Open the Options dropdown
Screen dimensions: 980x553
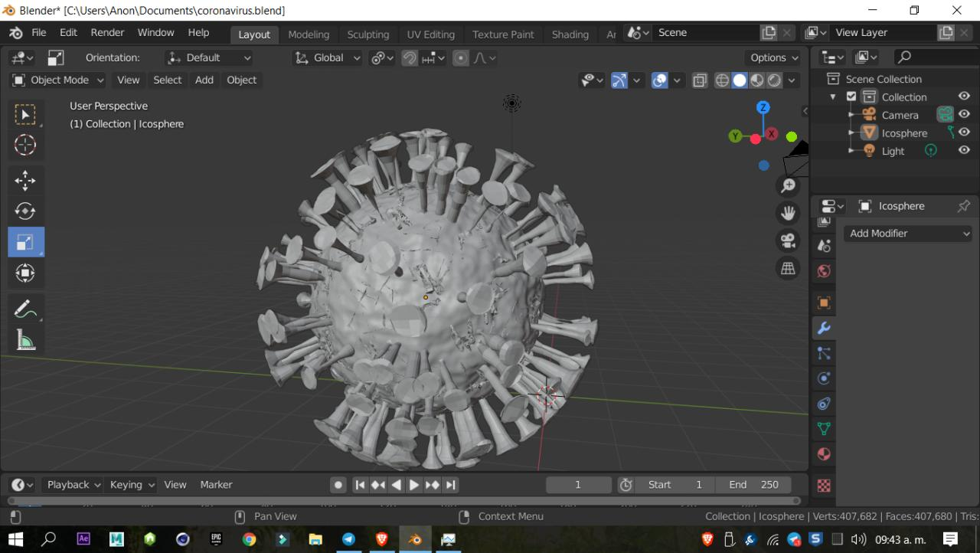coord(774,57)
